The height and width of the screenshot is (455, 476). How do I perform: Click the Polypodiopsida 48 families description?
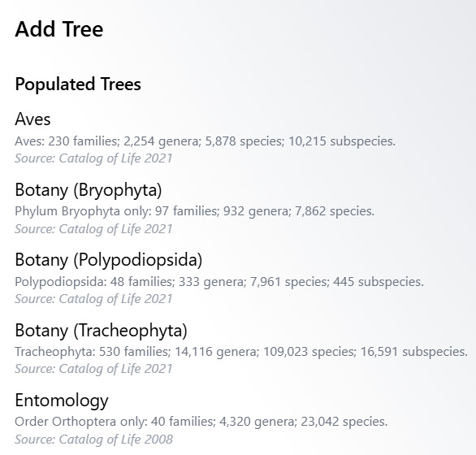219,282
